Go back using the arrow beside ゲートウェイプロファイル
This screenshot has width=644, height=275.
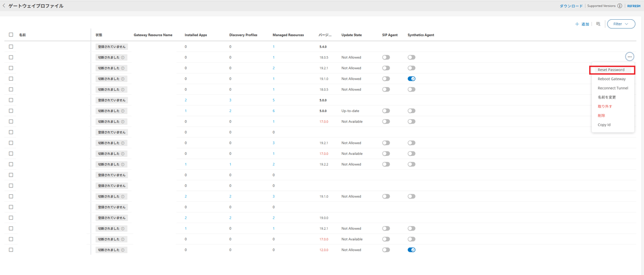pyautogui.click(x=4, y=6)
